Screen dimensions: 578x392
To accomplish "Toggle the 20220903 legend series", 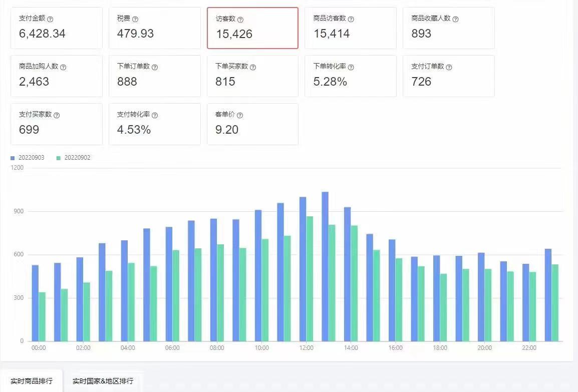I will [27, 158].
